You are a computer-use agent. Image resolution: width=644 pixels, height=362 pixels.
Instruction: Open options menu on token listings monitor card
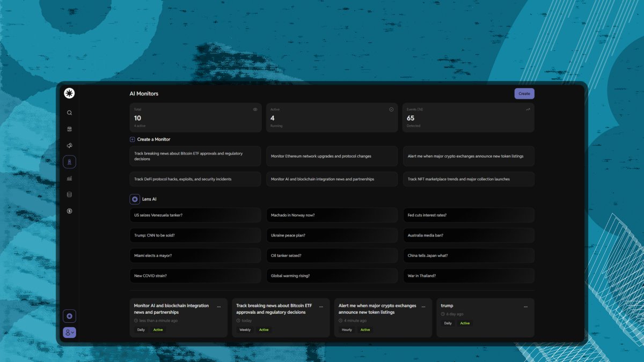[x=423, y=307]
